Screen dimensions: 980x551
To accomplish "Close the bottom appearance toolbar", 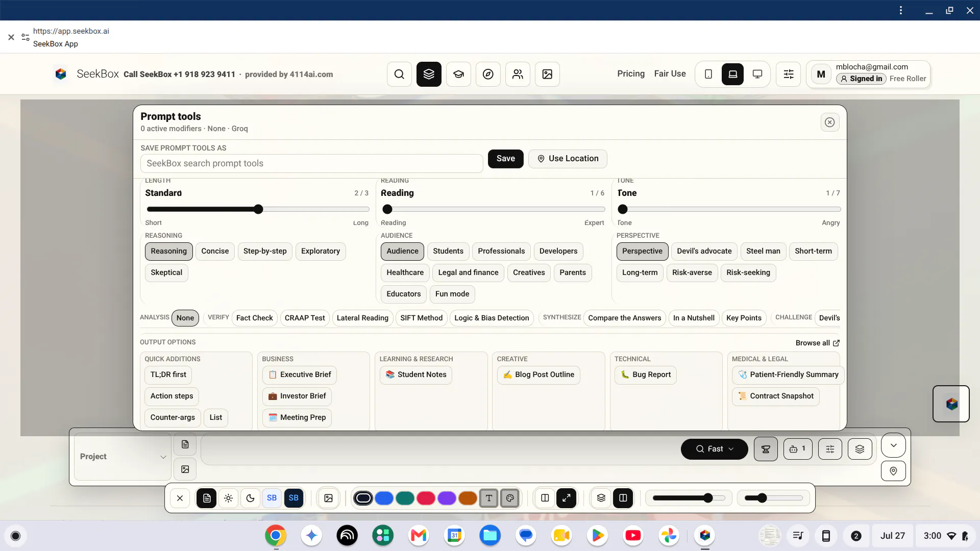I will click(x=180, y=498).
